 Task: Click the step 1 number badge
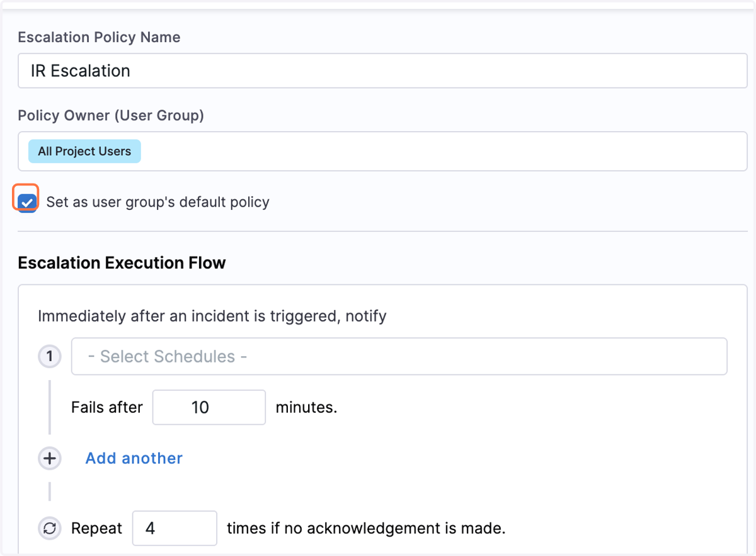pos(50,357)
